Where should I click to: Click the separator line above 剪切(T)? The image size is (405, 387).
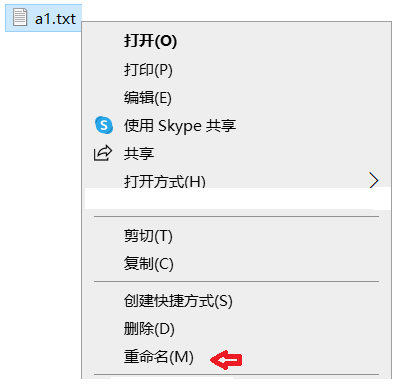coord(236,217)
